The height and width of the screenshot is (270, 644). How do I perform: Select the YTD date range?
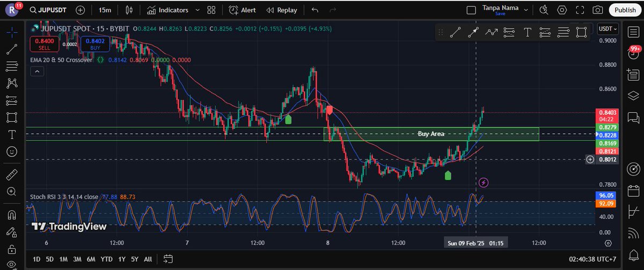point(107,259)
